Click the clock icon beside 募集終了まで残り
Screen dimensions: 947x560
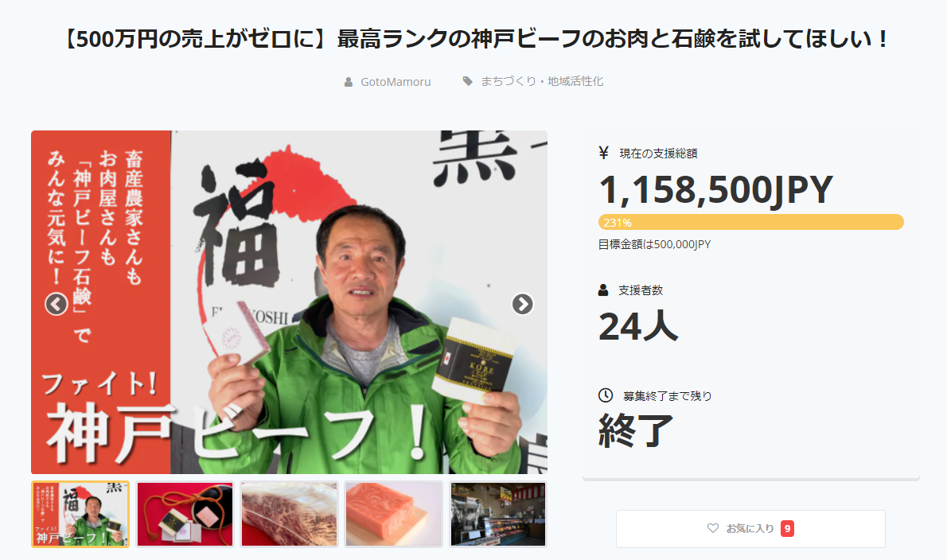pos(605,395)
